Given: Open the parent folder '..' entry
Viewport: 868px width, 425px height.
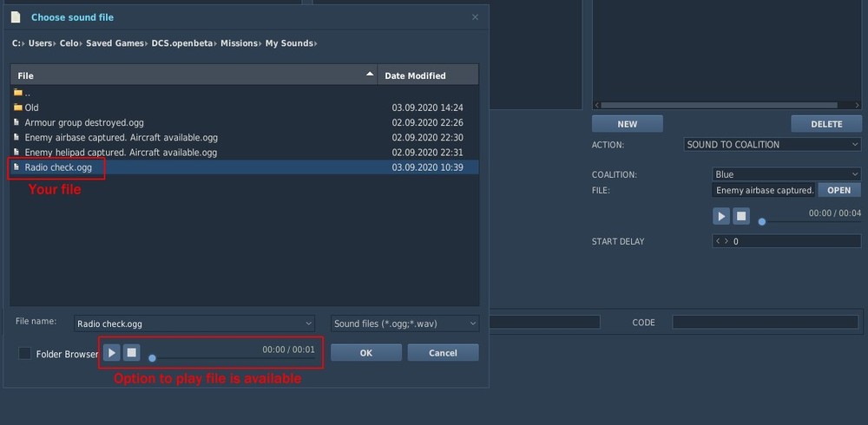Looking at the screenshot, I should coord(244,93).
